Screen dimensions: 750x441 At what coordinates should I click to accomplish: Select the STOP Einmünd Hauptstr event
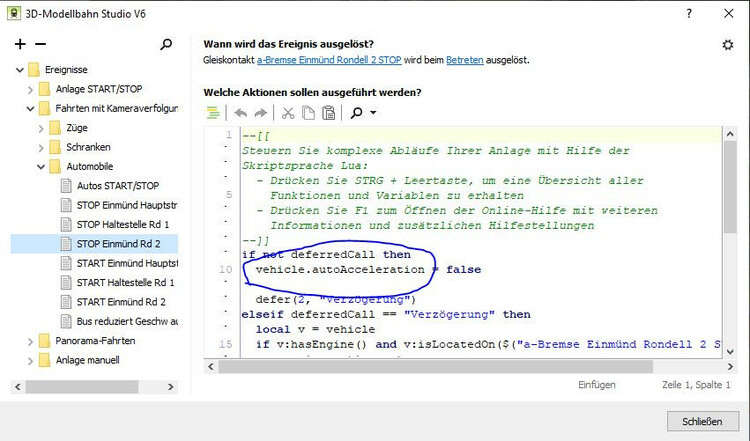click(127, 205)
